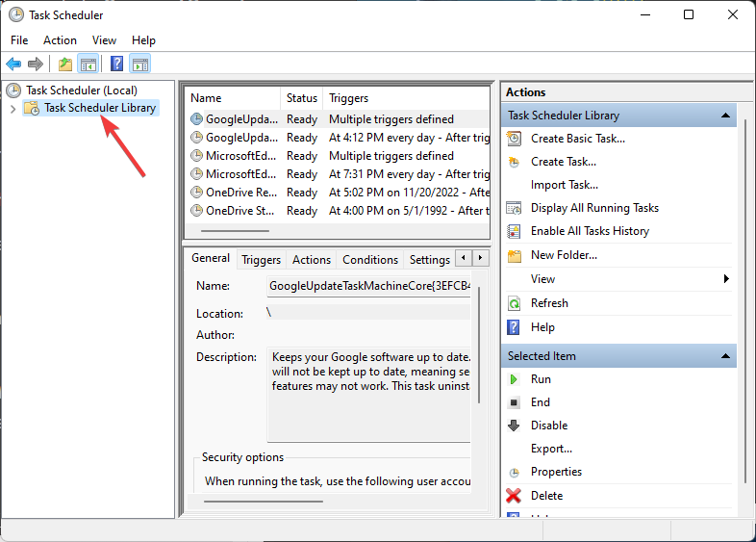Click the details pane horizontal scrollbar

(264, 502)
